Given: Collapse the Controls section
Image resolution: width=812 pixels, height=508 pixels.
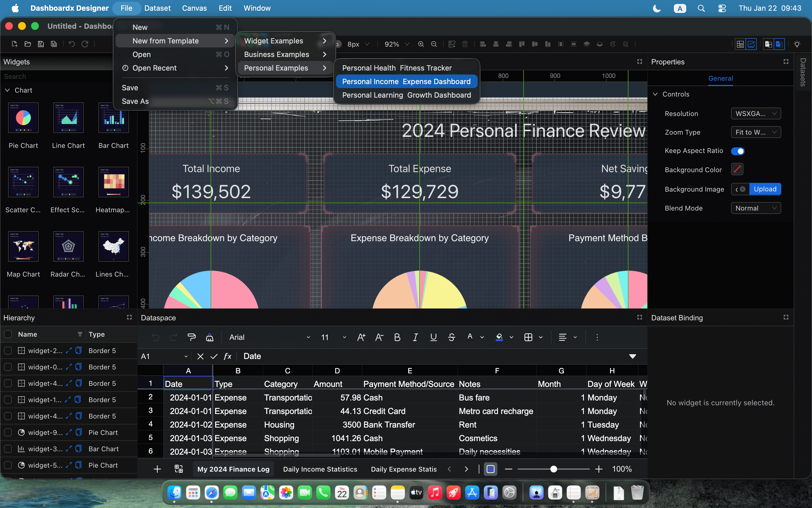Looking at the screenshot, I should click(655, 95).
